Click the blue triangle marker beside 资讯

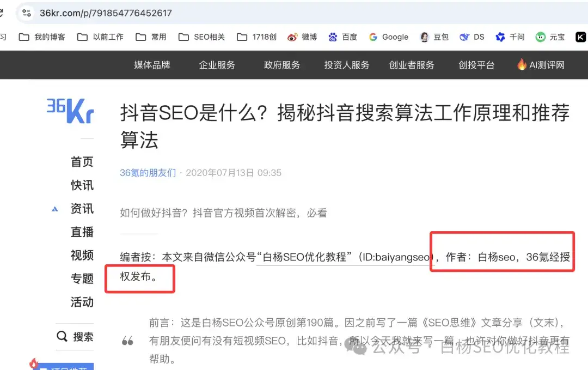point(55,209)
